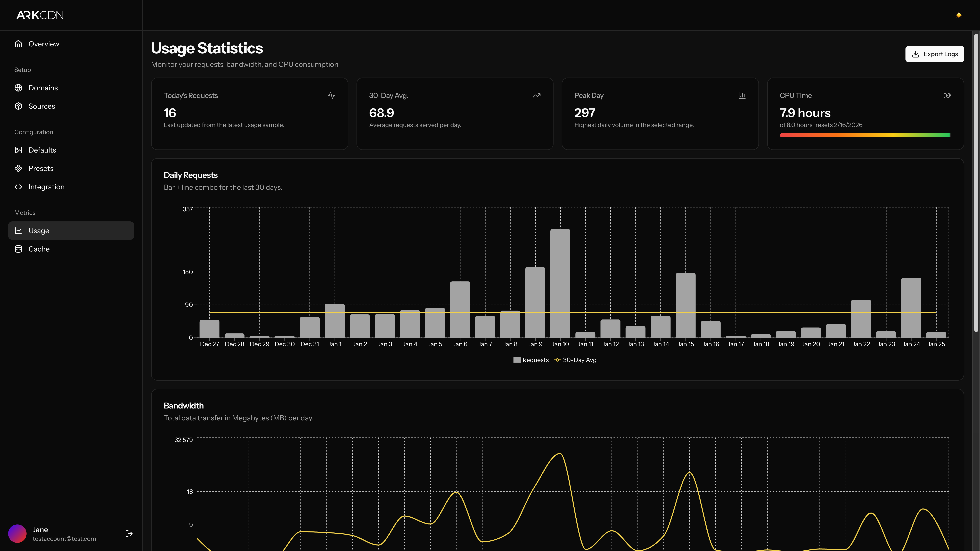980x551 pixels.
Task: Click the Usage chart icon
Action: click(x=18, y=231)
